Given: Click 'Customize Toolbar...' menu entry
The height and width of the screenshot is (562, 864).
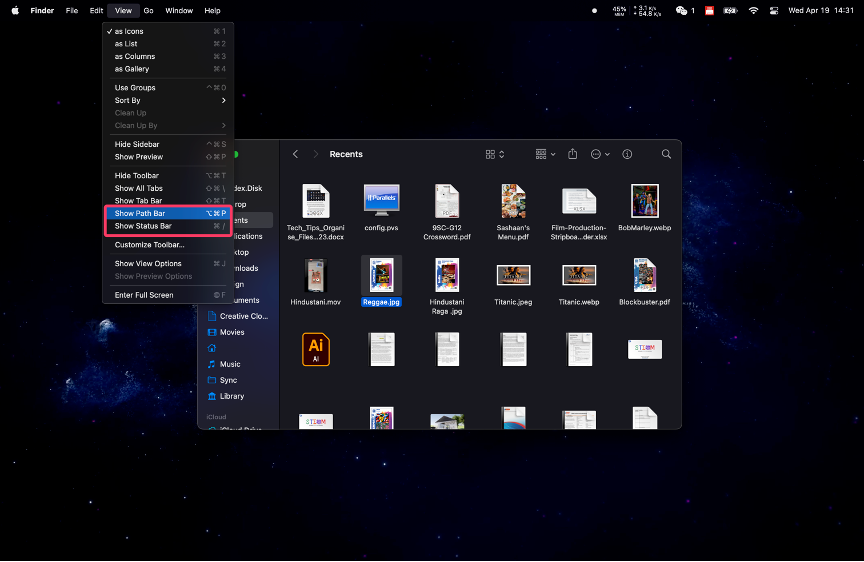Looking at the screenshot, I should [x=149, y=244].
